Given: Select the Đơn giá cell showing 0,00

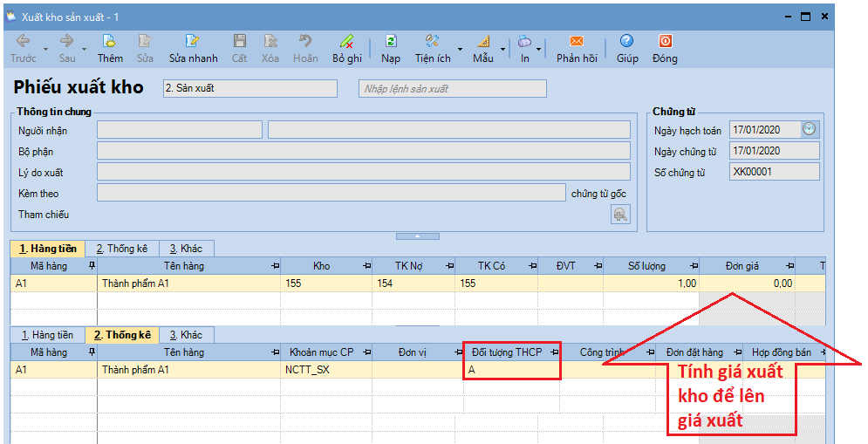Looking at the screenshot, I should (x=748, y=283).
